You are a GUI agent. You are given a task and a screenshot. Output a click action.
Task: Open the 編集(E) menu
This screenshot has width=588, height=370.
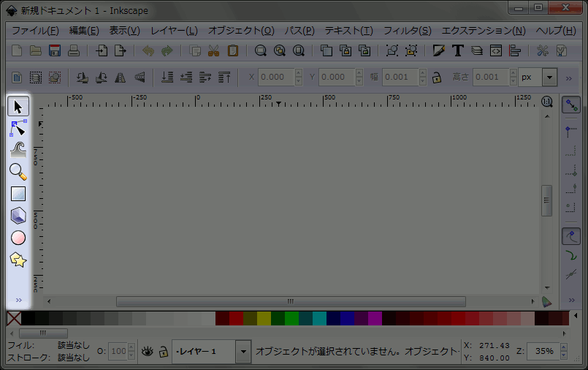(84, 31)
